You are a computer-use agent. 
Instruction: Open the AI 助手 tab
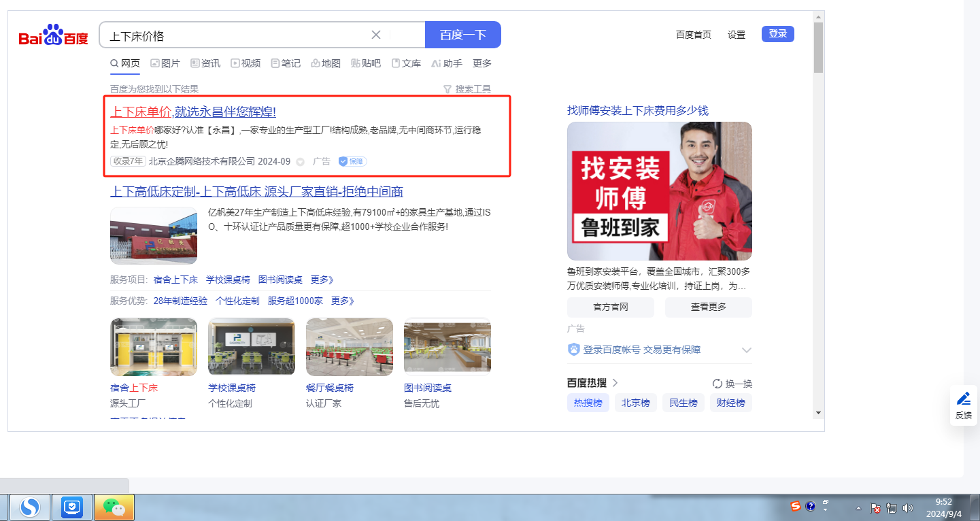[447, 63]
